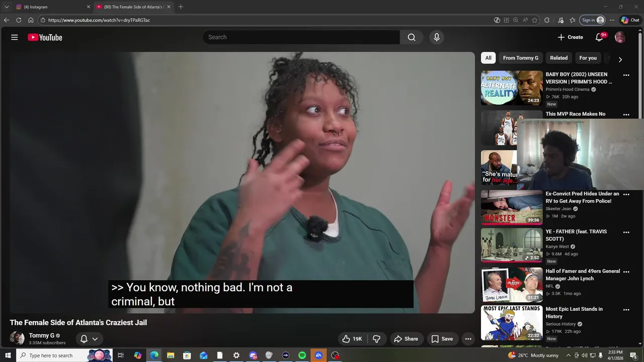Dislike this video
The width and height of the screenshot is (644, 362).
pyautogui.click(x=377, y=339)
